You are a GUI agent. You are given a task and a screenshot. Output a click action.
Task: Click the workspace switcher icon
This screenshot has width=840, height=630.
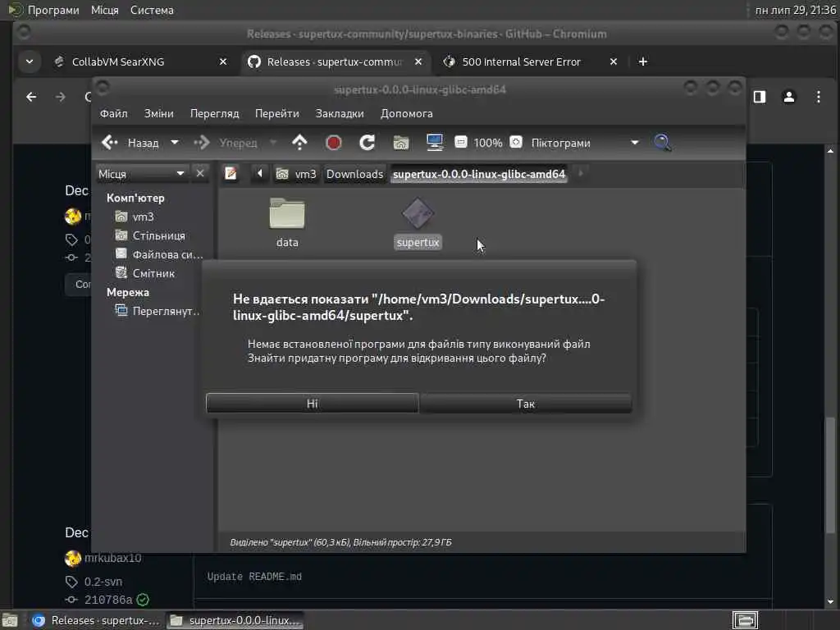coord(745,620)
